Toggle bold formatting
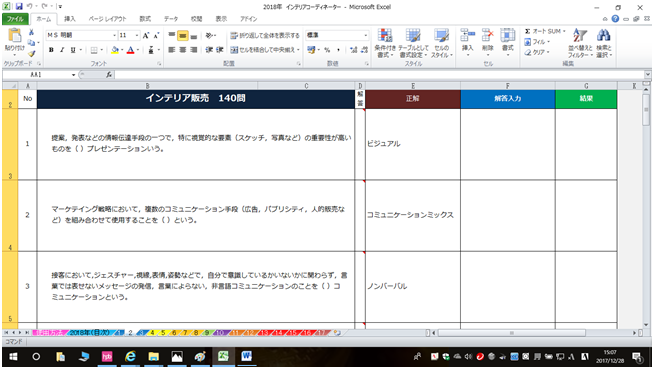653x367 pixels. (51, 50)
